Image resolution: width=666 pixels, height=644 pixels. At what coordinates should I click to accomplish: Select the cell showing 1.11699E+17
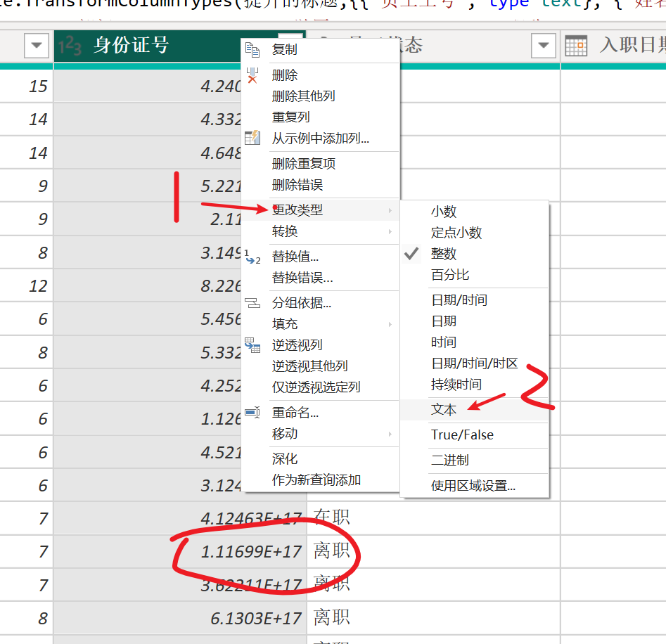tap(250, 553)
